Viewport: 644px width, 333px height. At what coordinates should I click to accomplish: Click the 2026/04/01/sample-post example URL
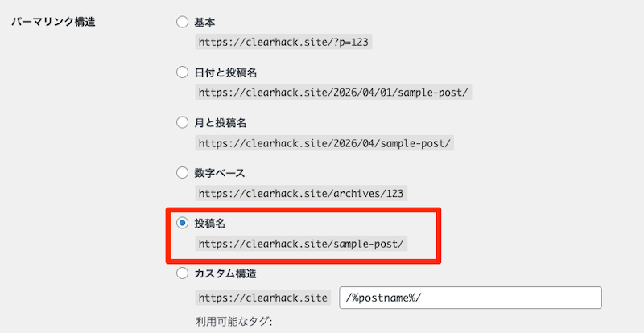click(x=333, y=92)
